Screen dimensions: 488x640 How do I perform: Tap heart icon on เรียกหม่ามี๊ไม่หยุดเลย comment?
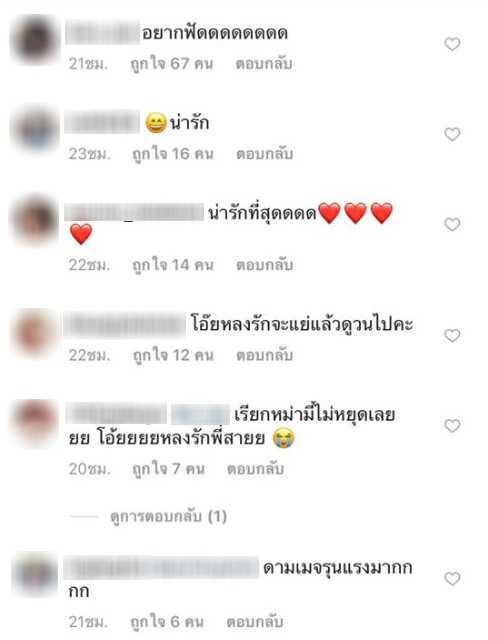pyautogui.click(x=452, y=426)
